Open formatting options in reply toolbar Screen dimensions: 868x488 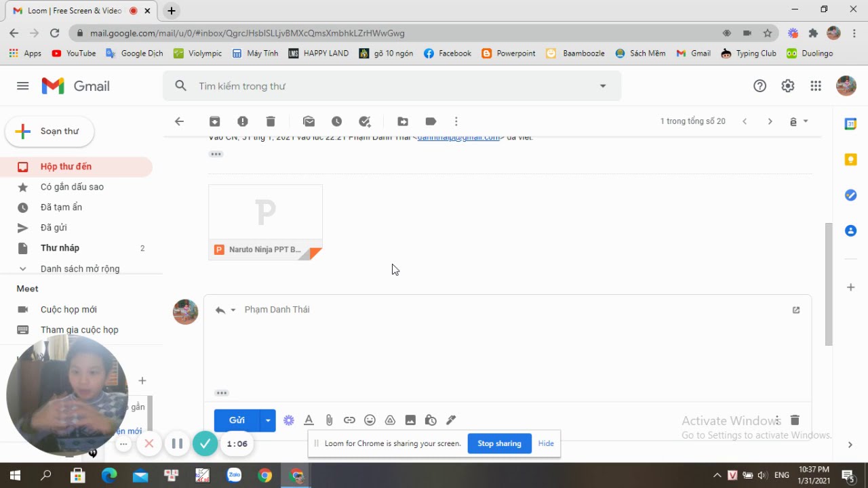(x=309, y=420)
